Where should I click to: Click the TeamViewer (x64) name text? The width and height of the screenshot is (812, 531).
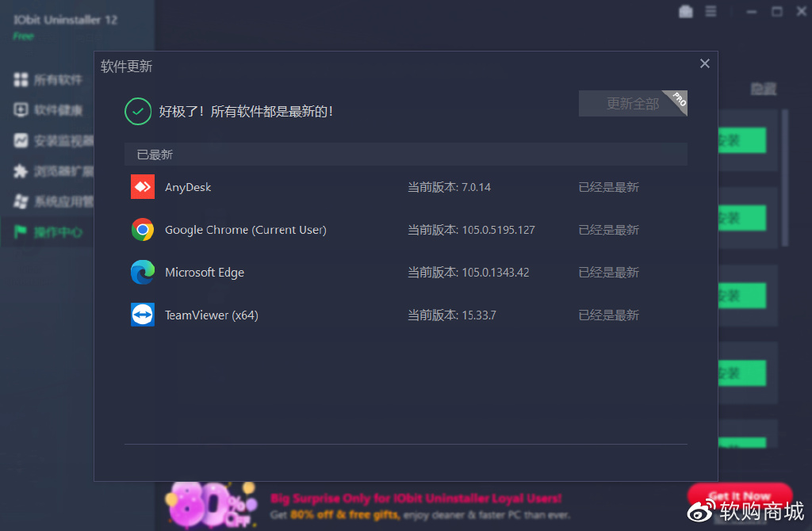click(x=211, y=315)
